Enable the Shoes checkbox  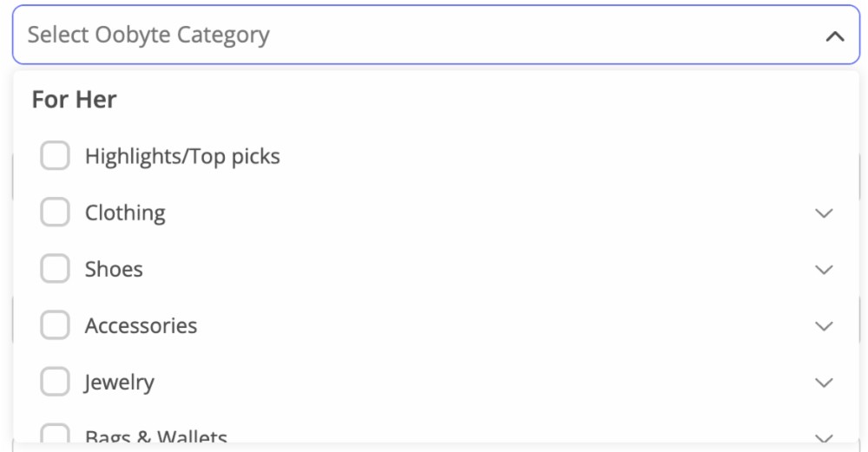55,269
